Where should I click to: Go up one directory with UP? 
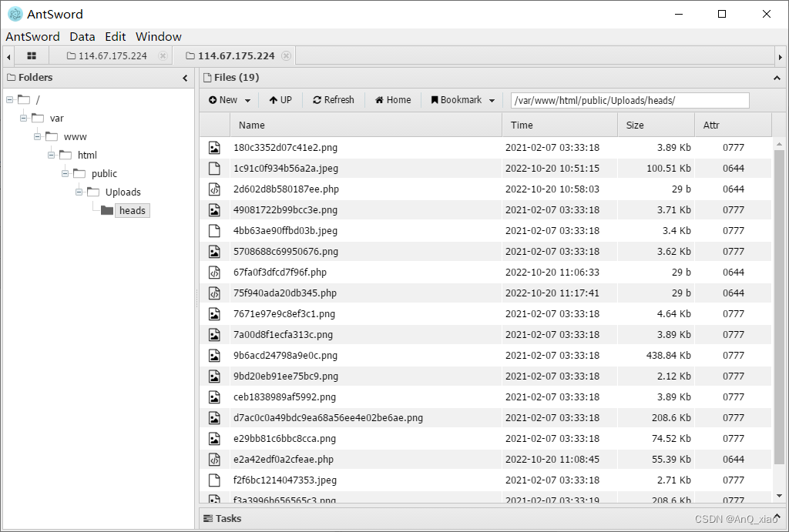(280, 100)
